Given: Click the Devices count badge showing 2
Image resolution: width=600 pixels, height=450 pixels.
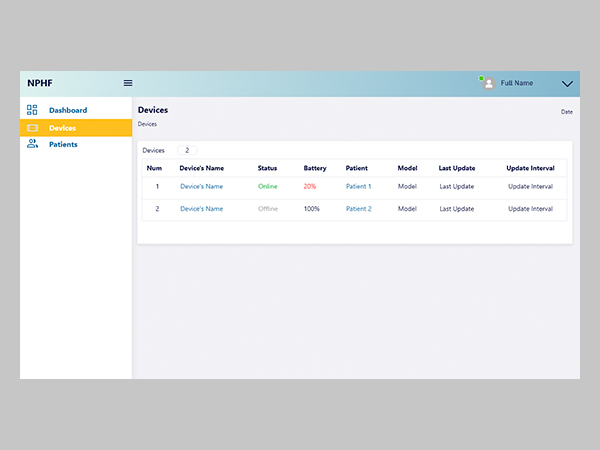Looking at the screenshot, I should pos(187,150).
